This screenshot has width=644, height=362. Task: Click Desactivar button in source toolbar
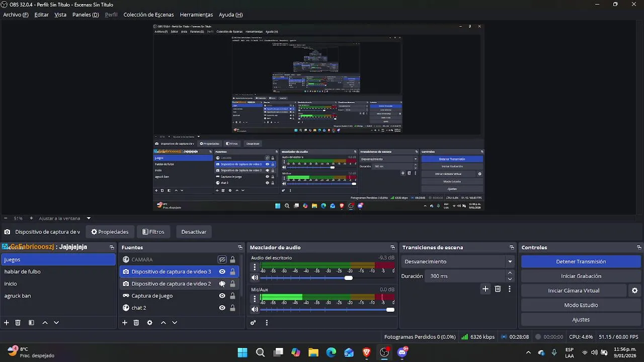[194, 232]
